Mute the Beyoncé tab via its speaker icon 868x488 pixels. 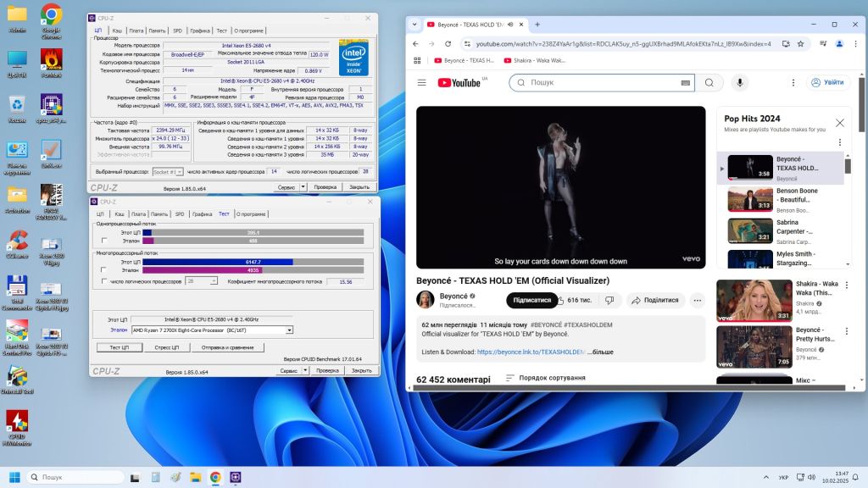point(510,25)
